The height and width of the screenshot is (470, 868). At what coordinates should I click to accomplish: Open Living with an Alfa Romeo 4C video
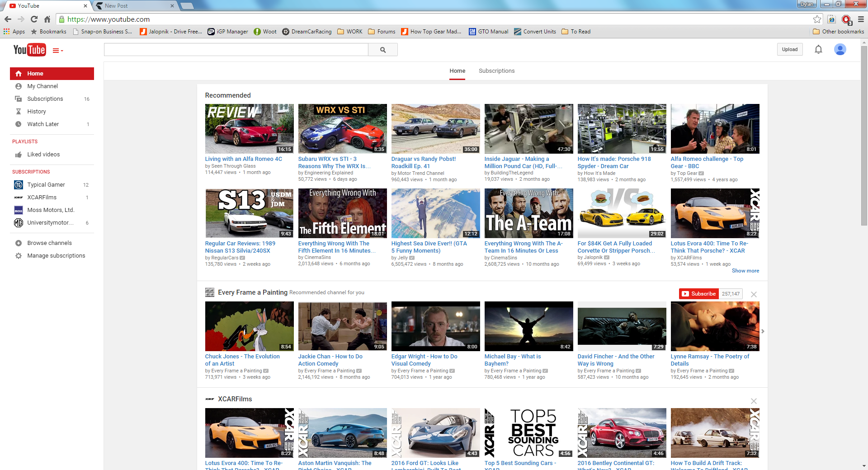coord(249,129)
